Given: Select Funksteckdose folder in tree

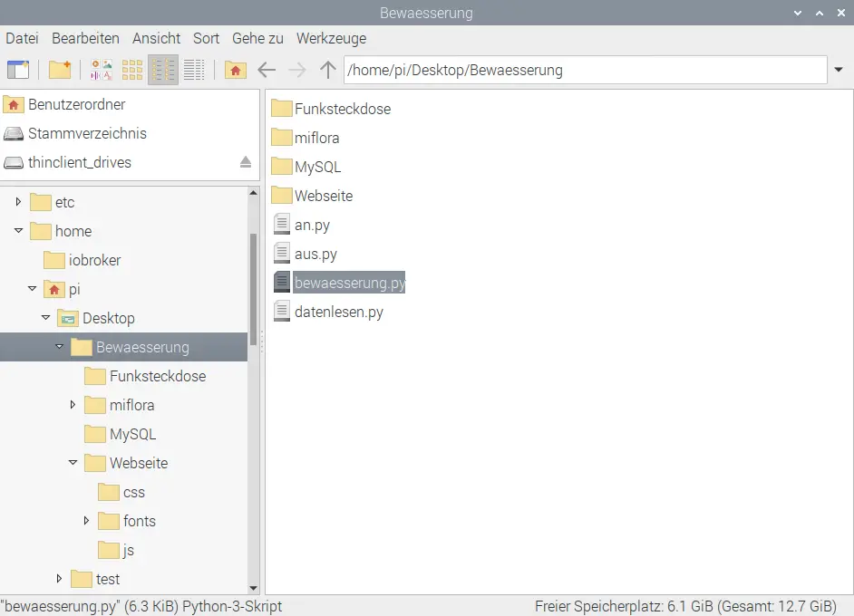Looking at the screenshot, I should [x=145, y=376].
